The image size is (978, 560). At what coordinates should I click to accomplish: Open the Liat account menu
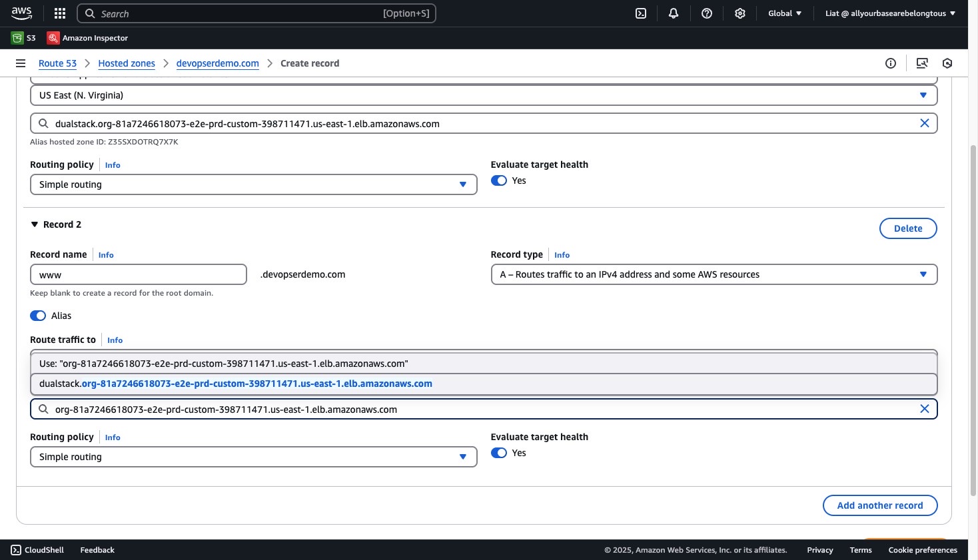(x=890, y=13)
